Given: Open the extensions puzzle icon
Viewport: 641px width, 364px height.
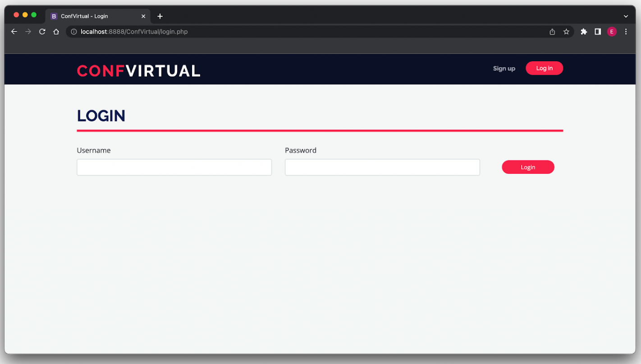Looking at the screenshot, I should (584, 32).
